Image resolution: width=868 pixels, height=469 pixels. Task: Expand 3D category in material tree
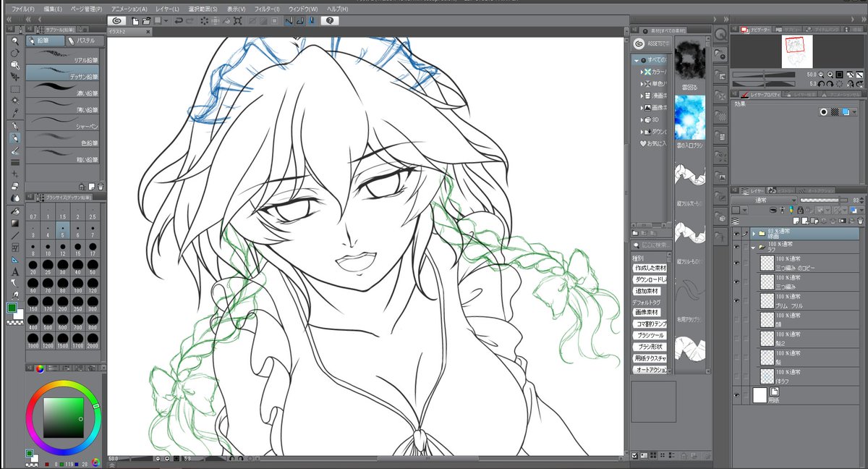[x=641, y=119]
